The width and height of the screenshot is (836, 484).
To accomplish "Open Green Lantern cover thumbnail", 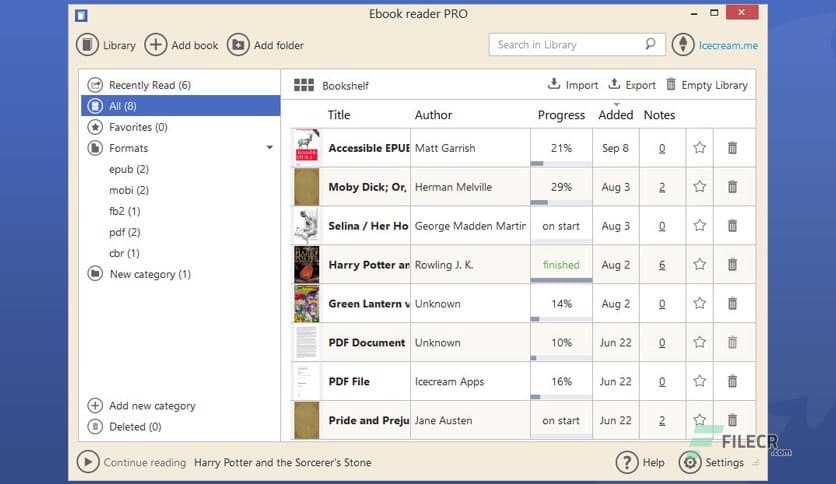I will click(307, 303).
